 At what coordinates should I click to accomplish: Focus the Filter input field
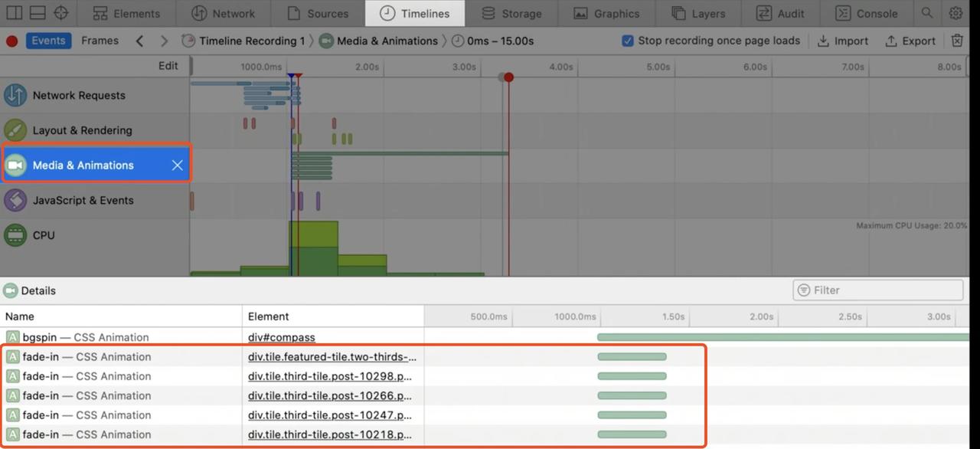878,290
